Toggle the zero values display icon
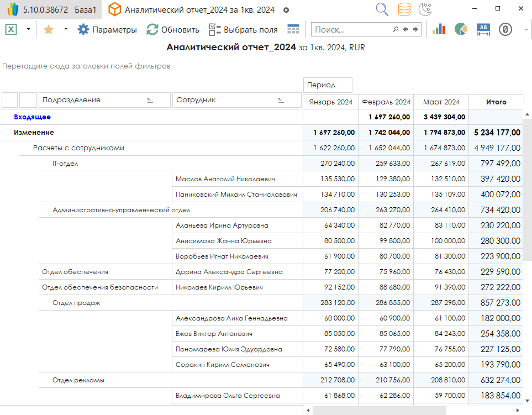This screenshot has width=532, height=415. click(505, 29)
